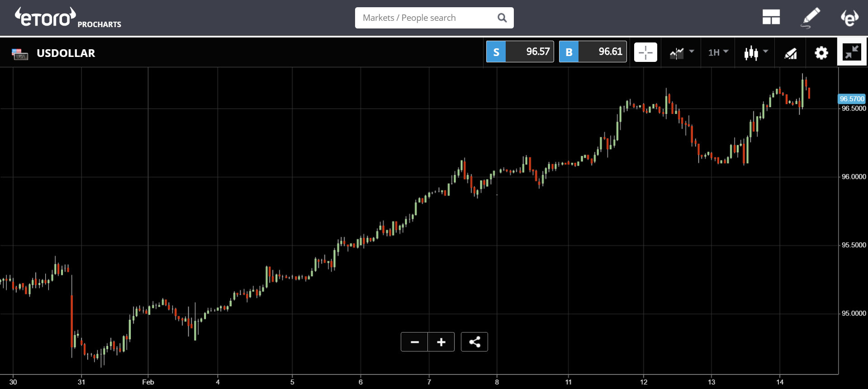Open the 1H timeframe dropdown
Screen dimensions: 868x389
click(718, 52)
